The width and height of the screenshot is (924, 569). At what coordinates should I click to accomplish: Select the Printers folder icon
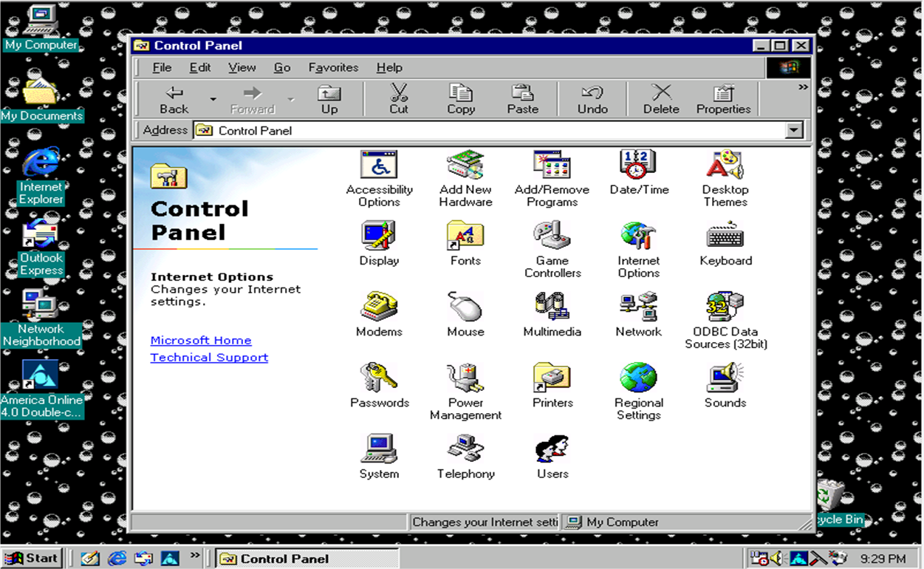(552, 378)
